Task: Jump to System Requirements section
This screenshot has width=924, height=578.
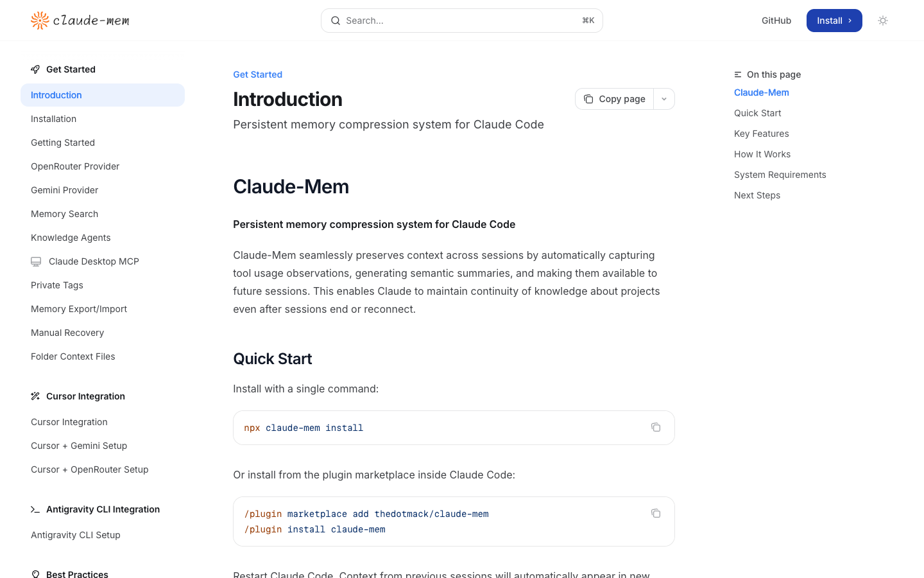Action: point(780,175)
